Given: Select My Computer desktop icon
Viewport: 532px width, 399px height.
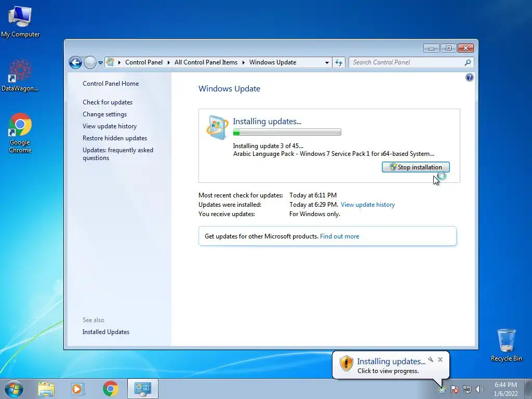Looking at the screenshot, I should (x=20, y=22).
